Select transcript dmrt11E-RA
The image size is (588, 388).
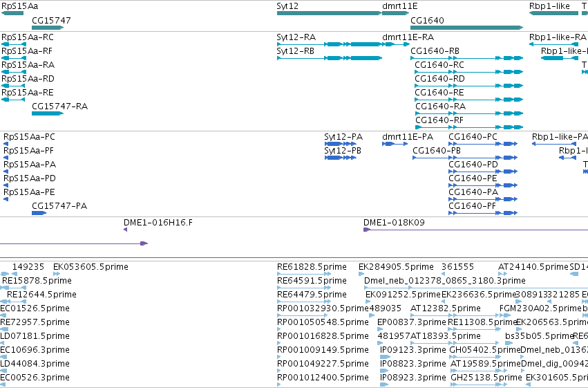point(408,37)
